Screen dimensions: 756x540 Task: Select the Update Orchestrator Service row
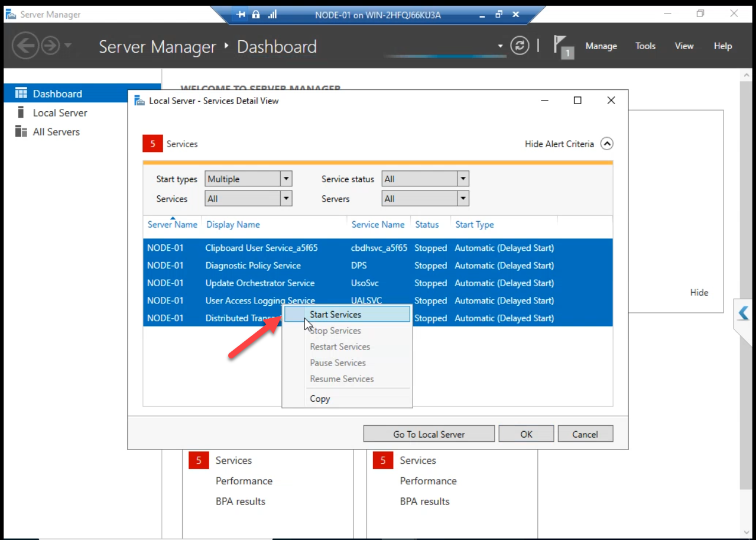(x=378, y=283)
